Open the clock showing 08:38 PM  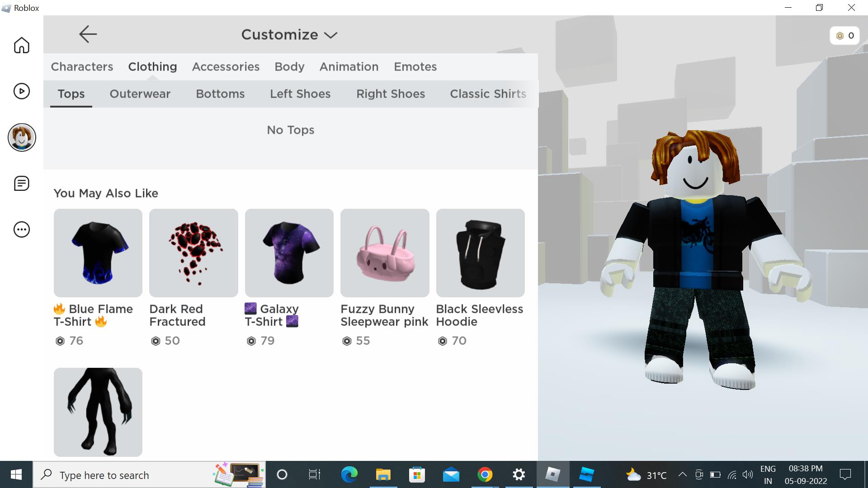pyautogui.click(x=806, y=475)
